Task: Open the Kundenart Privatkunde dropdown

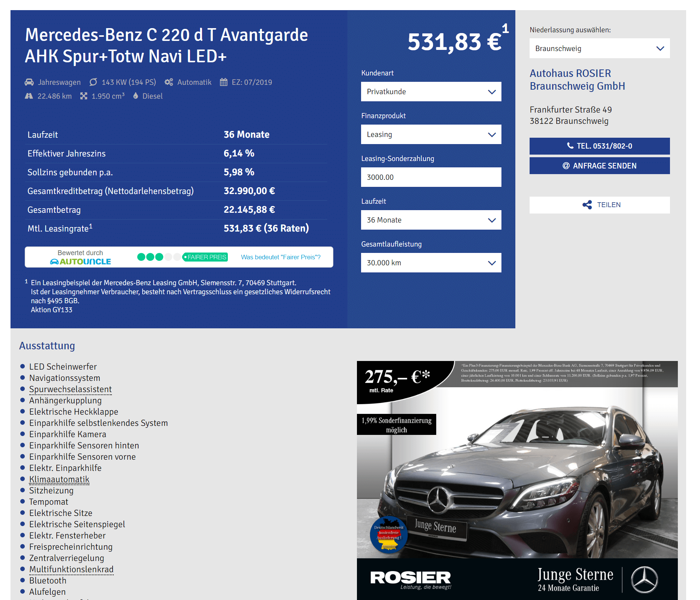Action: [431, 92]
